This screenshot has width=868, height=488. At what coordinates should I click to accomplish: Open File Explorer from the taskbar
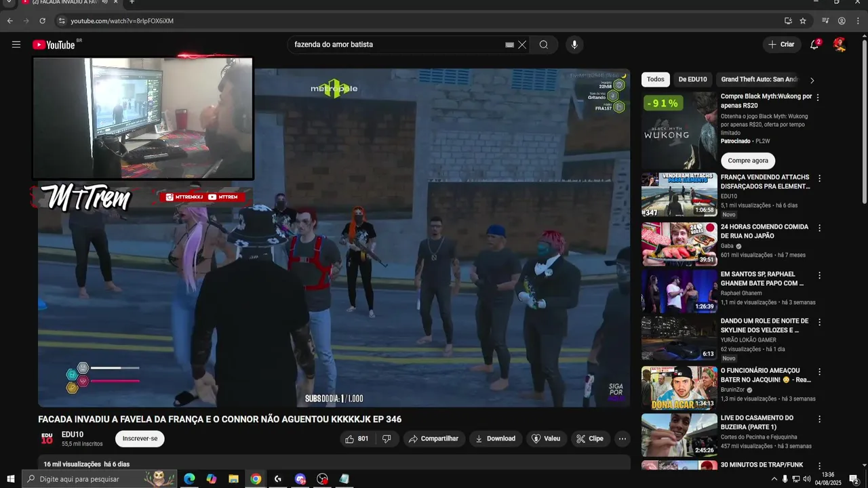pyautogui.click(x=233, y=479)
